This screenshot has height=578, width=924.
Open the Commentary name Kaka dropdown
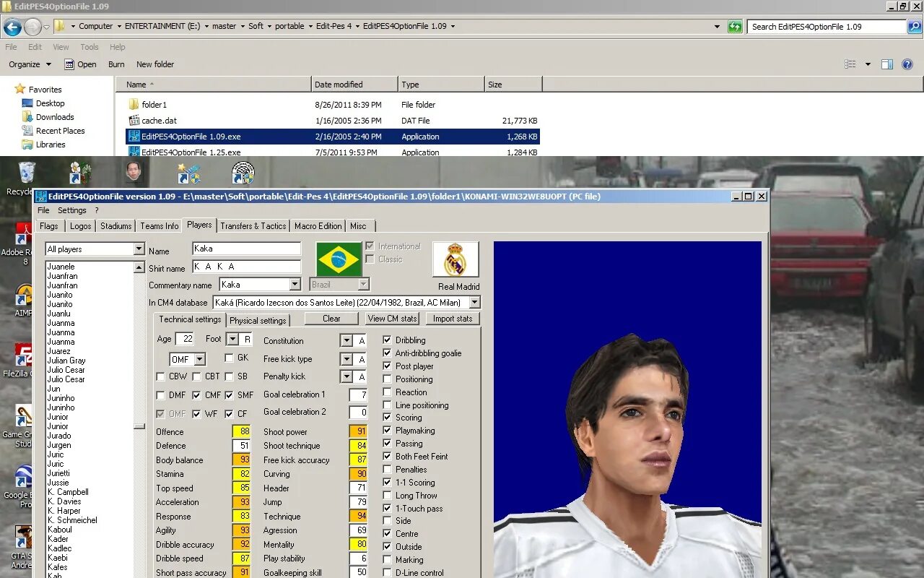[x=295, y=285]
